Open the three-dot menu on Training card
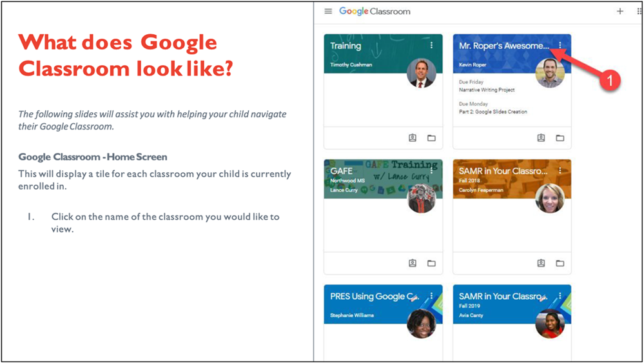The image size is (644, 363). [x=431, y=46]
